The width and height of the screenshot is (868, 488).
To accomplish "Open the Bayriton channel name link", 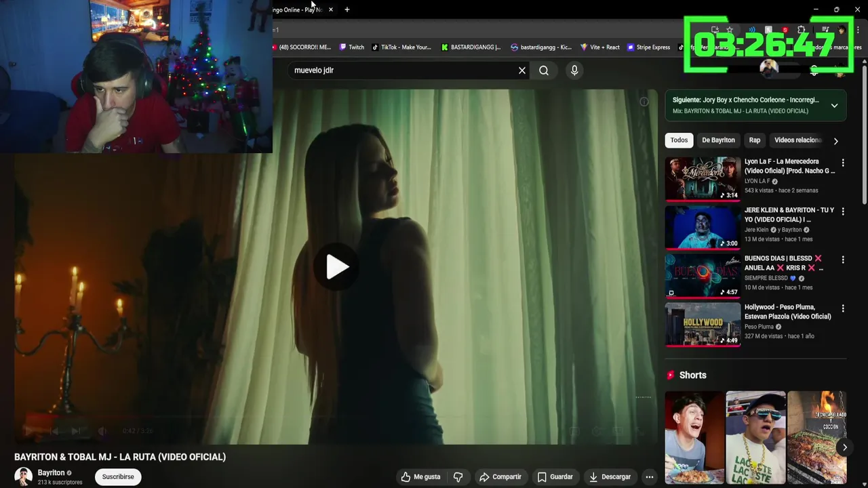I will click(x=51, y=473).
